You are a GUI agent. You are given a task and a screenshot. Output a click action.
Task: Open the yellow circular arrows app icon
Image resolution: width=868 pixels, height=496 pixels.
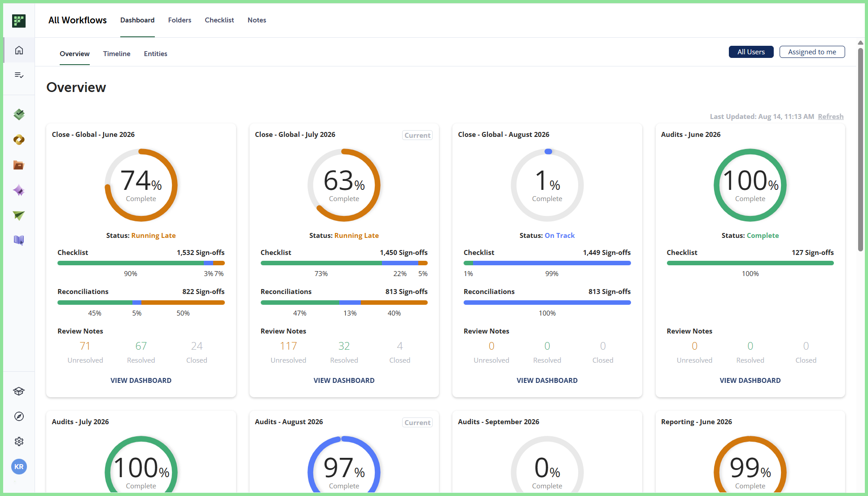coord(19,140)
